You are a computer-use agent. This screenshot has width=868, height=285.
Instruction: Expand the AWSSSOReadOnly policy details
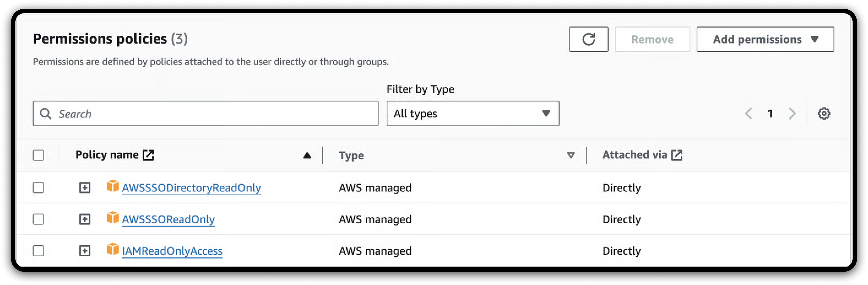(85, 219)
